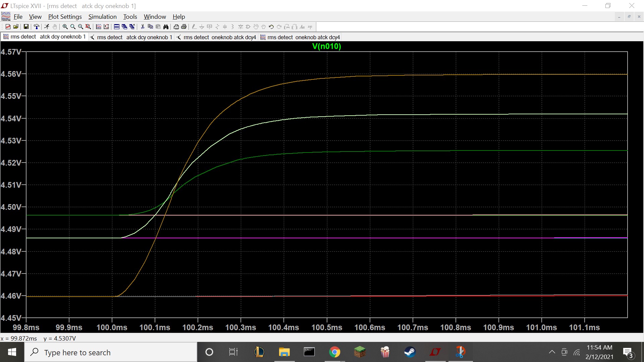Switch to 'atck dcy oneknob 1' schematic tab

click(x=131, y=37)
